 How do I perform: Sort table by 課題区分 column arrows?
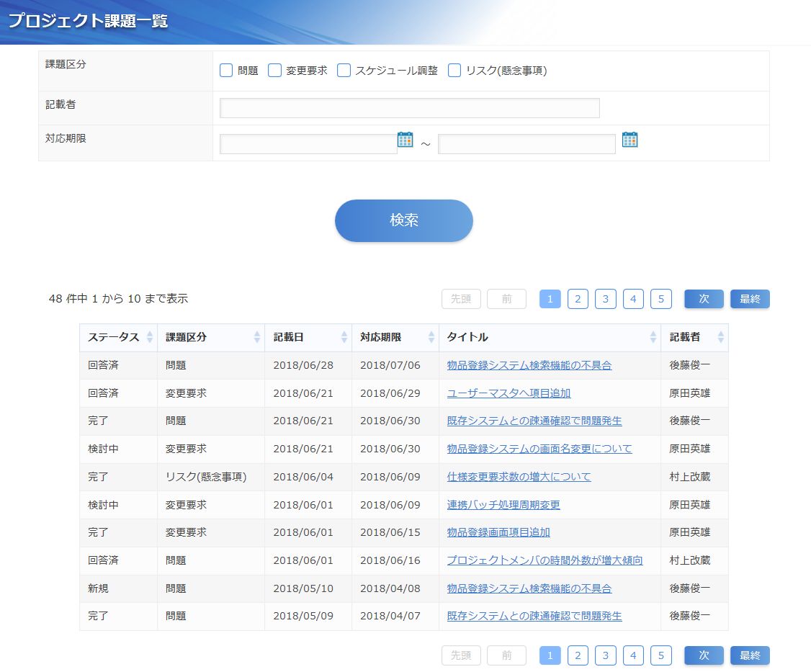pyautogui.click(x=257, y=337)
